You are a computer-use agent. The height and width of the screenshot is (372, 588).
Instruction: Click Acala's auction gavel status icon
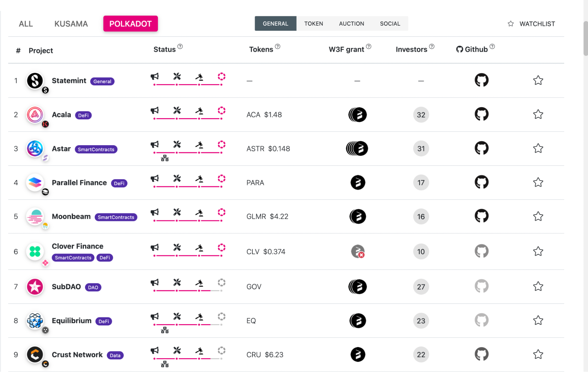click(199, 111)
